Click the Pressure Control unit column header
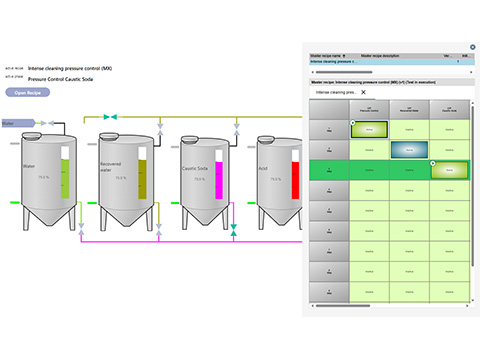480x360 pixels. (369, 109)
